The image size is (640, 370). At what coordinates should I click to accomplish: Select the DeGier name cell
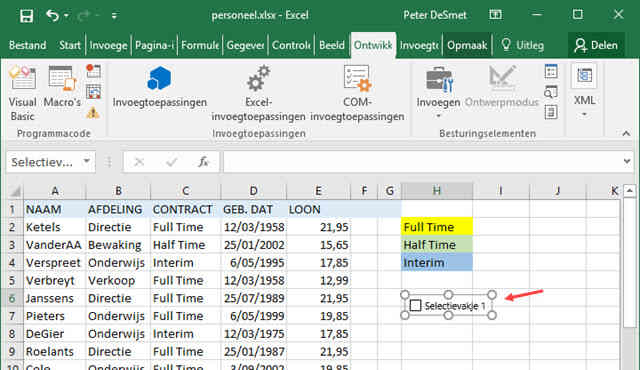[x=55, y=334]
